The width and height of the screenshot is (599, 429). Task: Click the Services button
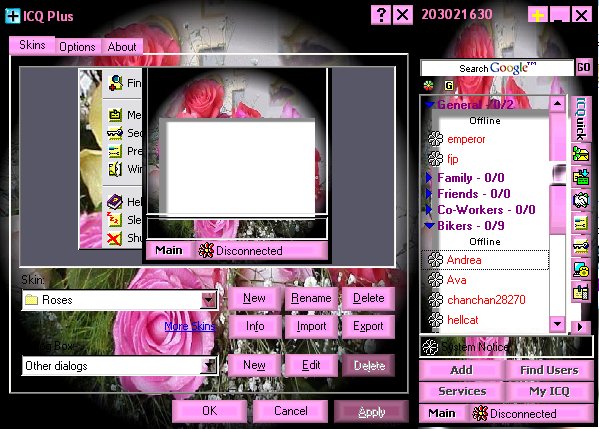tap(461, 392)
